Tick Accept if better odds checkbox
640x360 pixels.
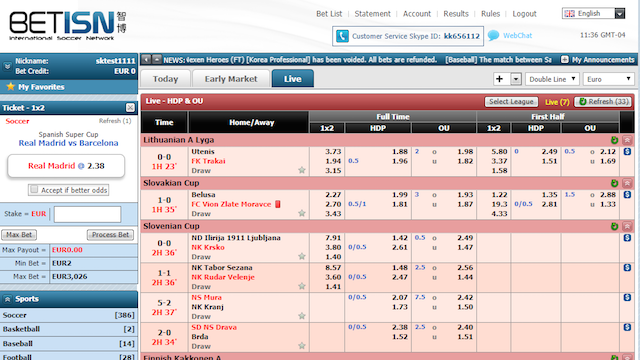pos(34,189)
